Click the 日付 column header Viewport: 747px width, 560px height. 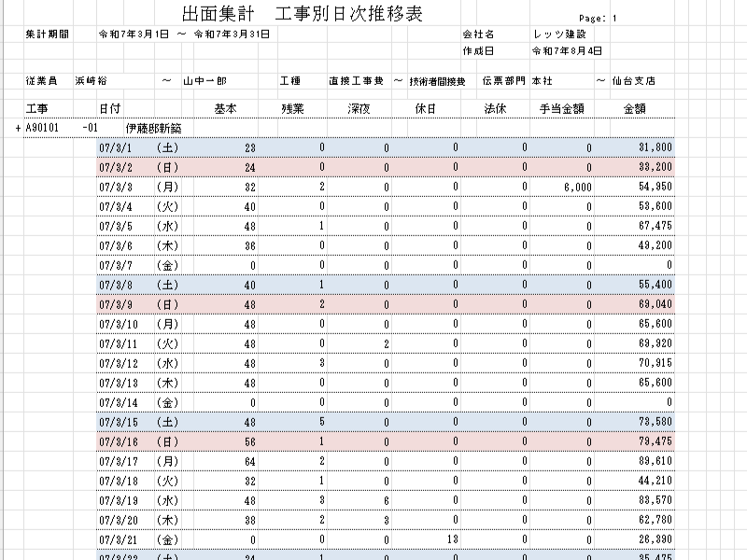[110, 109]
